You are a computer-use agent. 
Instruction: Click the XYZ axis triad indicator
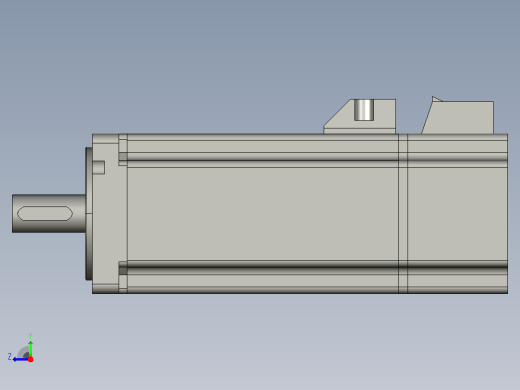tap(21, 349)
